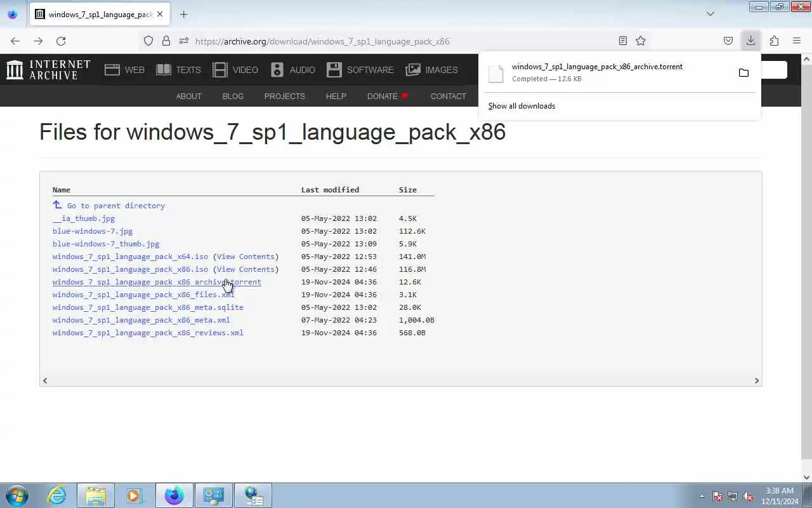Open the control panel taskbar icon
812x508 pixels.
click(x=213, y=495)
